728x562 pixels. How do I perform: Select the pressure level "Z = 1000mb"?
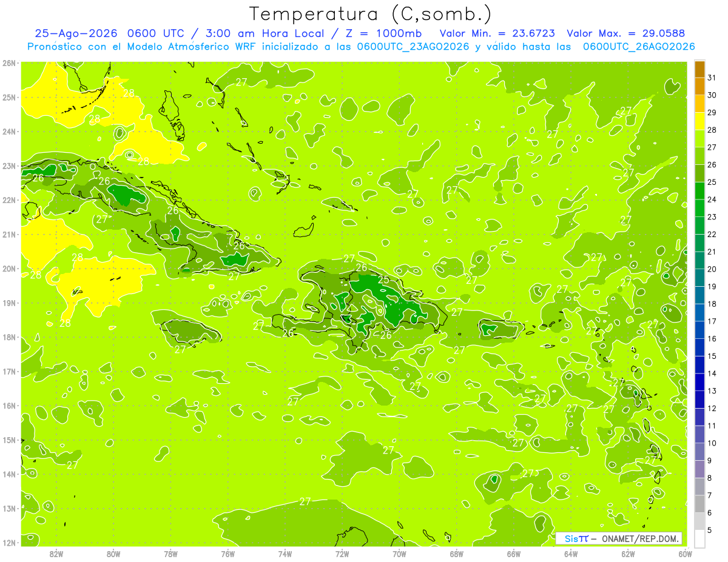click(x=383, y=33)
